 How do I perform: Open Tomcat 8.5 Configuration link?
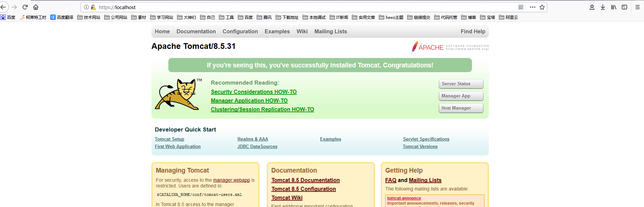(304, 189)
